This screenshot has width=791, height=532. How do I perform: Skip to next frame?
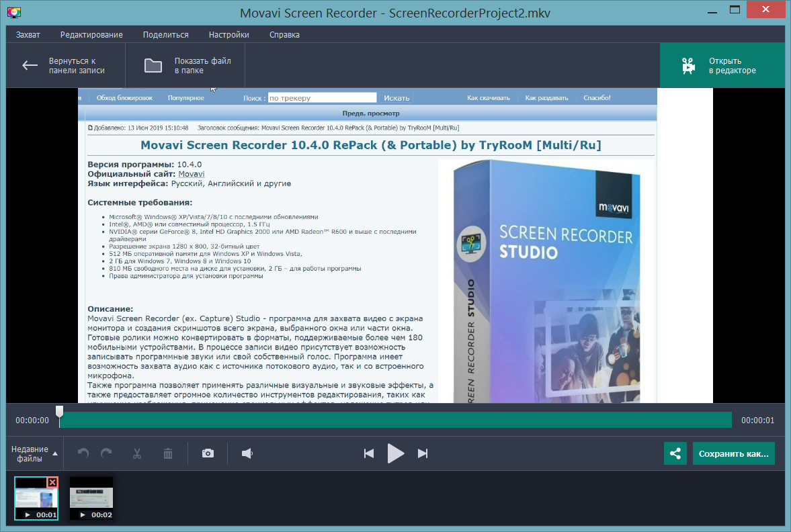(x=423, y=453)
